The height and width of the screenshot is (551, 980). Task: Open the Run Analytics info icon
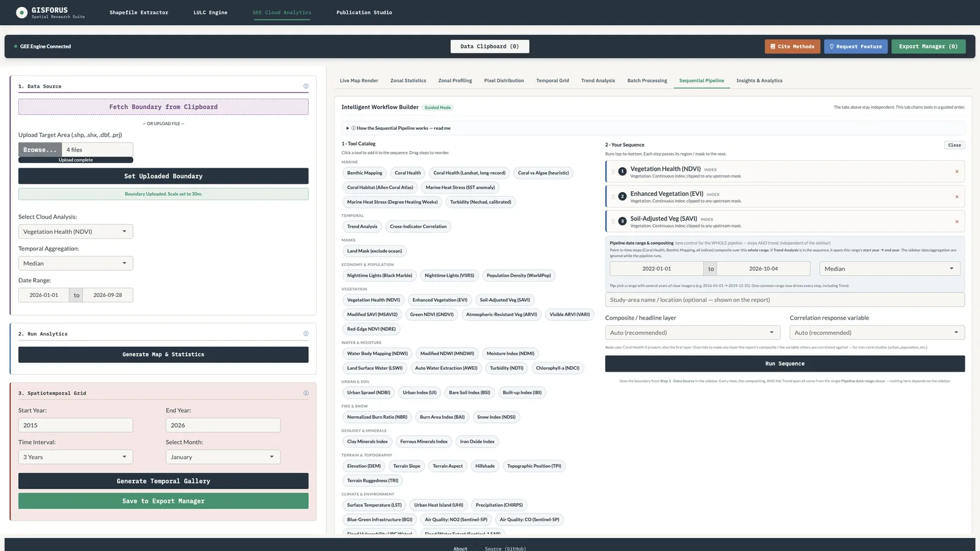(x=306, y=334)
